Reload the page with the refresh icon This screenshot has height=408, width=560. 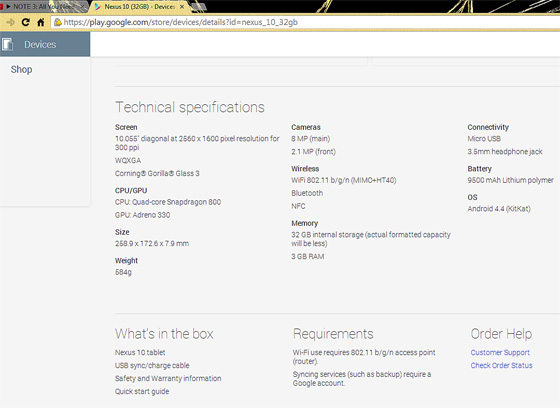[25, 22]
